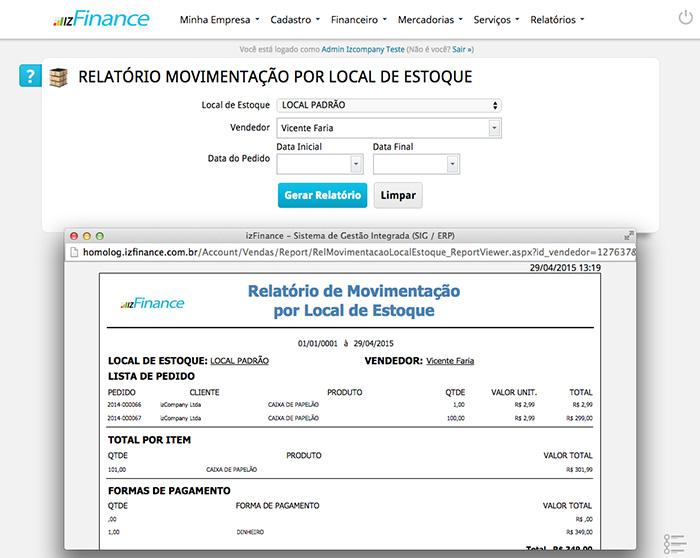
Task: Click the power icon to log off
Action: tap(683, 19)
